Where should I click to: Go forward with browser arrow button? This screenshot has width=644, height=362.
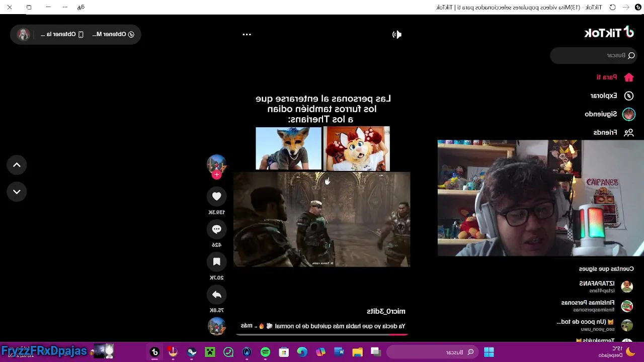(x=625, y=7)
